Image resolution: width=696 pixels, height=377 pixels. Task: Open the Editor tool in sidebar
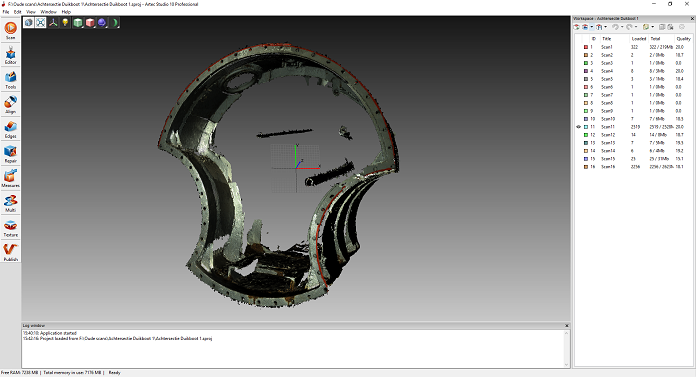point(10,56)
